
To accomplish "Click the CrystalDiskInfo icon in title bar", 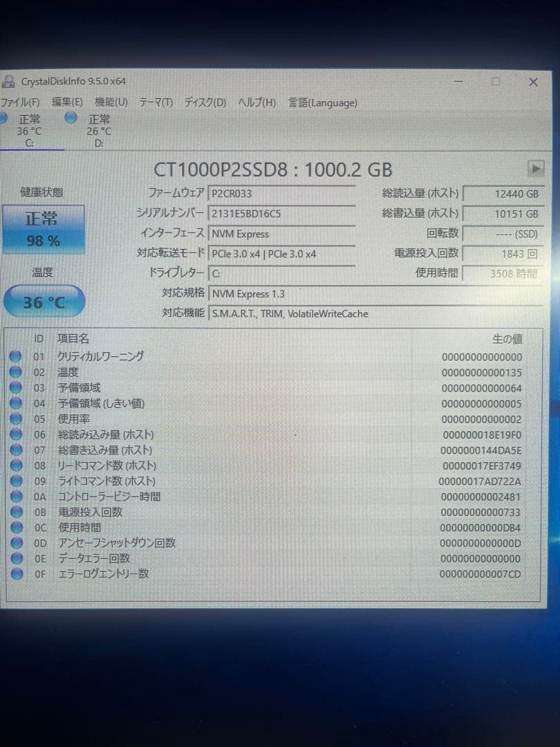I will [8, 81].
